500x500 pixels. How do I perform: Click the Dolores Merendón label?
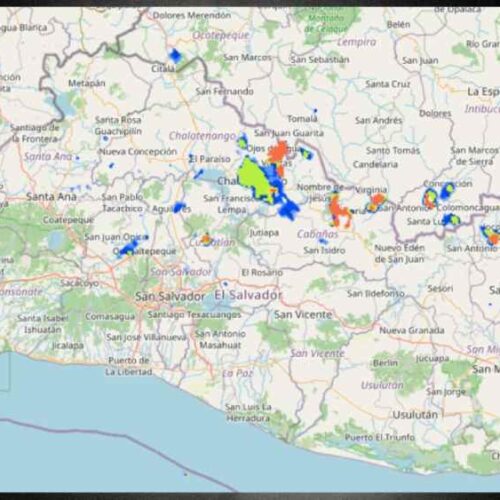point(192,15)
